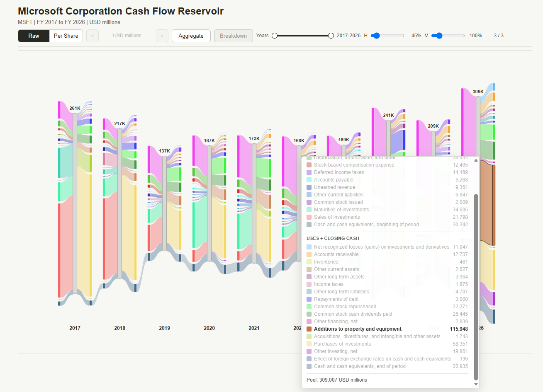Click the value 115,948
Image resolution: width=543 pixels, height=392 pixels.
pyautogui.click(x=459, y=329)
